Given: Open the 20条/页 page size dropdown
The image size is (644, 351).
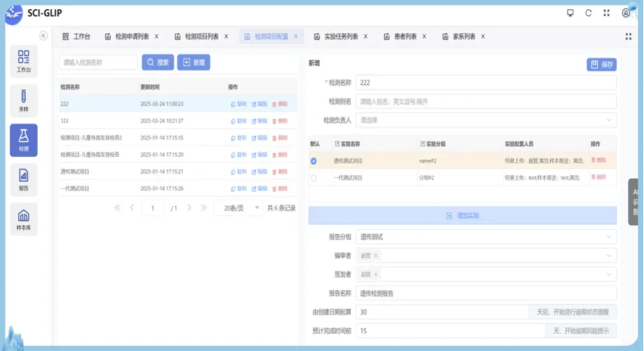Looking at the screenshot, I should 238,208.
